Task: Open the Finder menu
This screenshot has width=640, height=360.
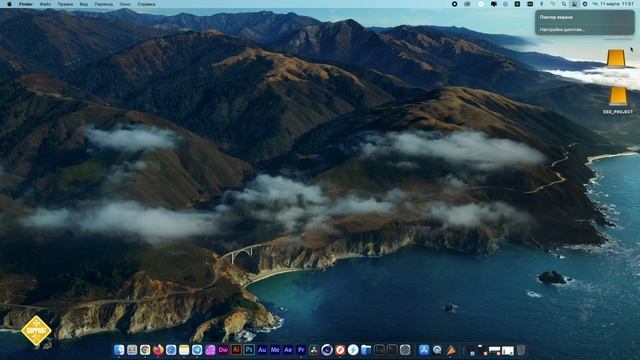Action: pyautogui.click(x=25, y=4)
